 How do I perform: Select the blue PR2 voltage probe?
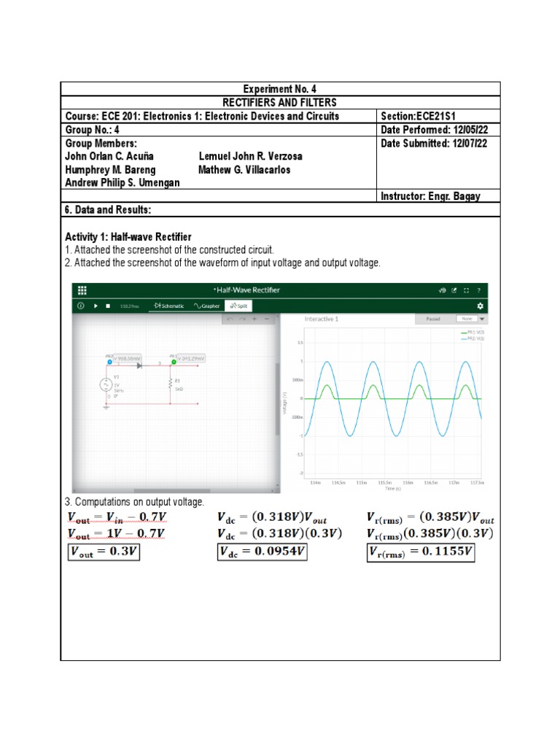pos(109,362)
